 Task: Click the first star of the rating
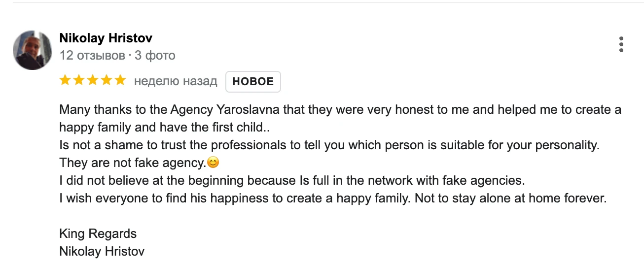point(65,81)
